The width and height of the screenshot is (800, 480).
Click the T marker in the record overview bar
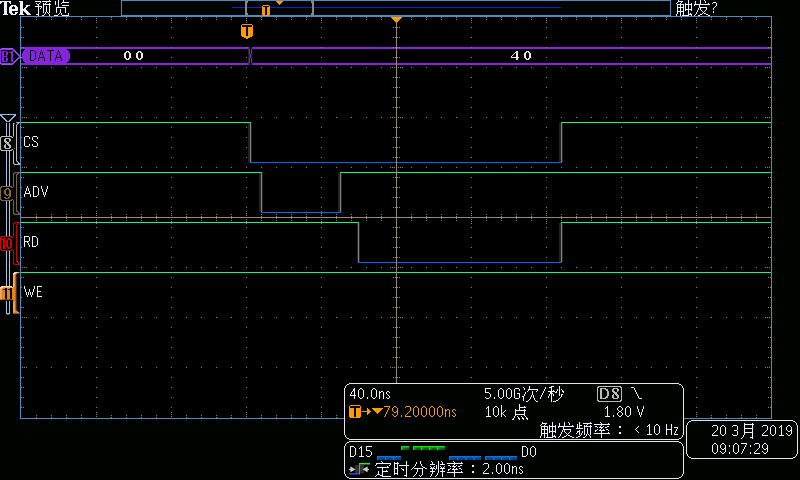266,10
